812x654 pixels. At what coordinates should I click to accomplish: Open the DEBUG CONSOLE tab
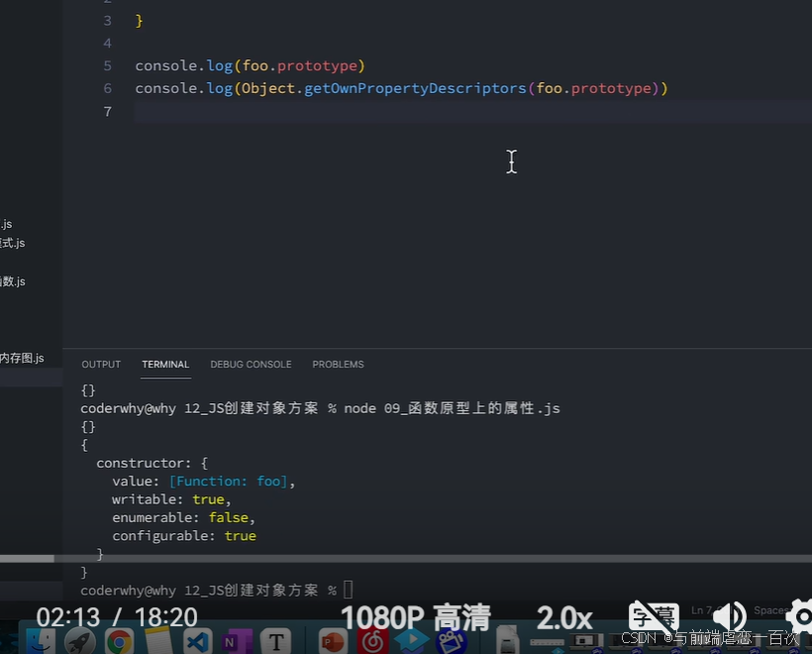point(251,365)
